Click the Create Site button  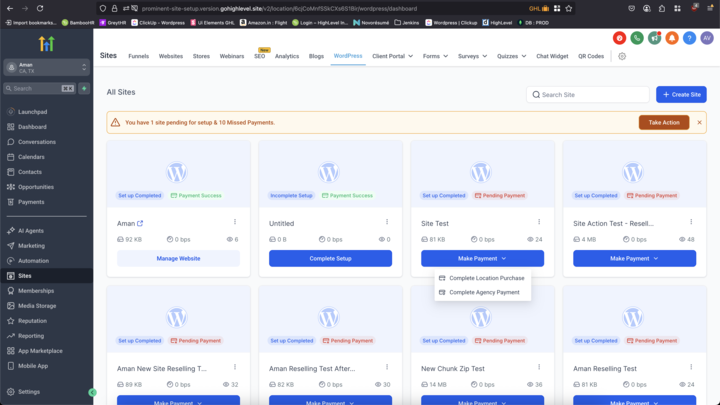(x=680, y=94)
